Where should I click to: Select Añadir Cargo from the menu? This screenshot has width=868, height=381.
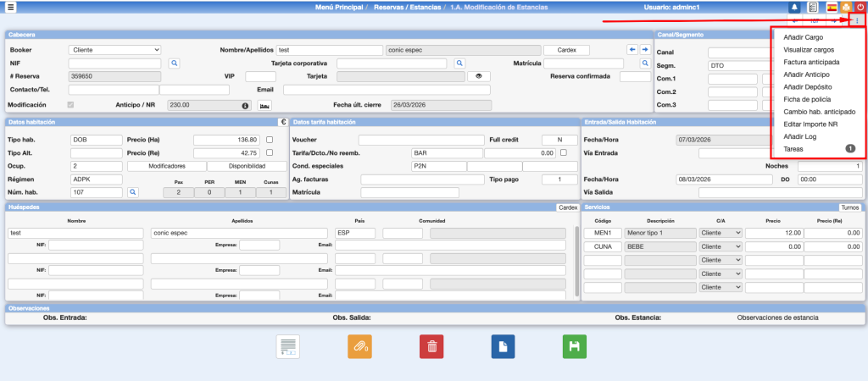pyautogui.click(x=804, y=38)
